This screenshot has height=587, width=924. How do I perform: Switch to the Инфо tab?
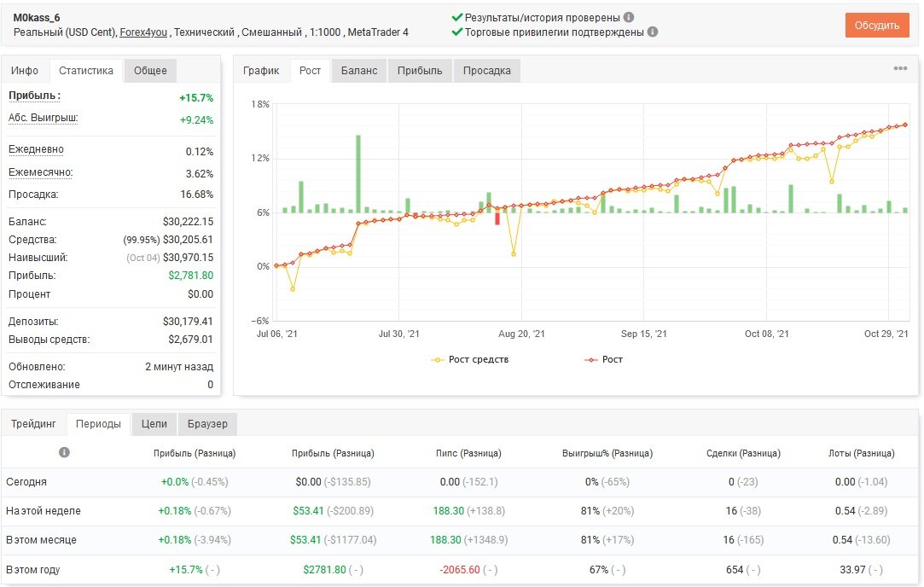click(25, 71)
